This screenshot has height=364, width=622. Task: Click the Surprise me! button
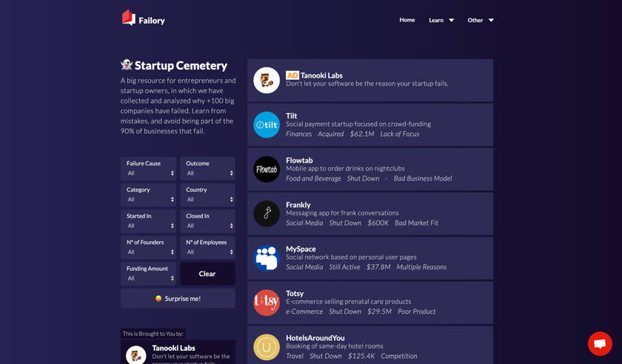click(x=178, y=299)
